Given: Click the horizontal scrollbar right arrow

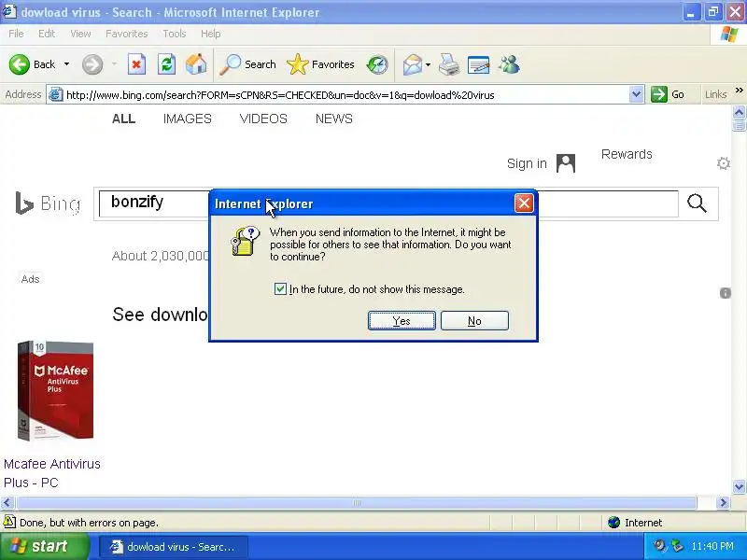Looking at the screenshot, I should 723,502.
